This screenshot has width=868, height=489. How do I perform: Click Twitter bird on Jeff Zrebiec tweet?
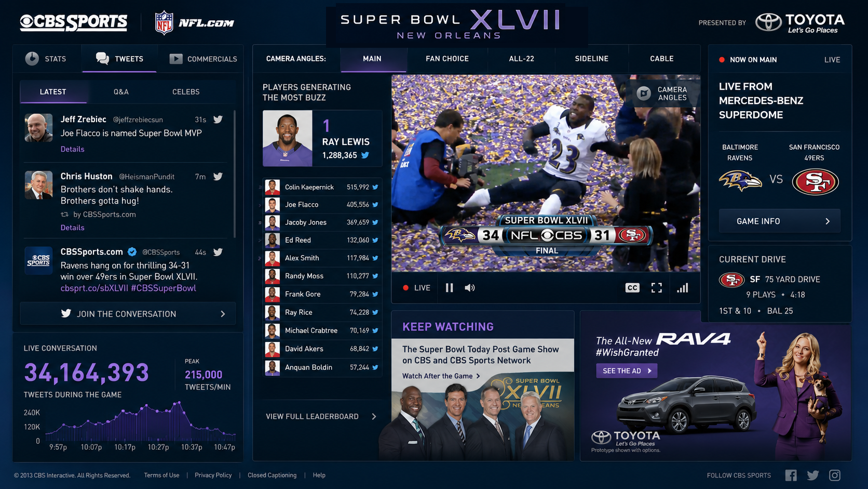click(x=218, y=120)
